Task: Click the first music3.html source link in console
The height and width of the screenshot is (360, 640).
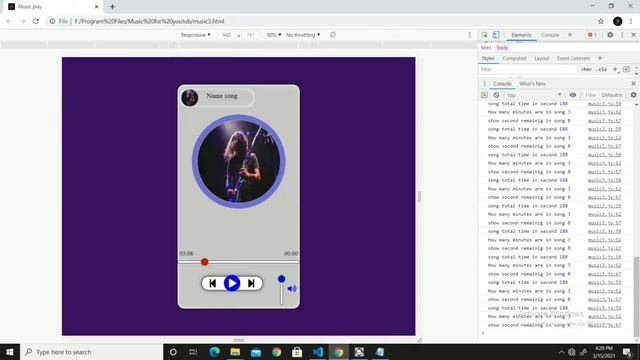Action: tap(604, 104)
